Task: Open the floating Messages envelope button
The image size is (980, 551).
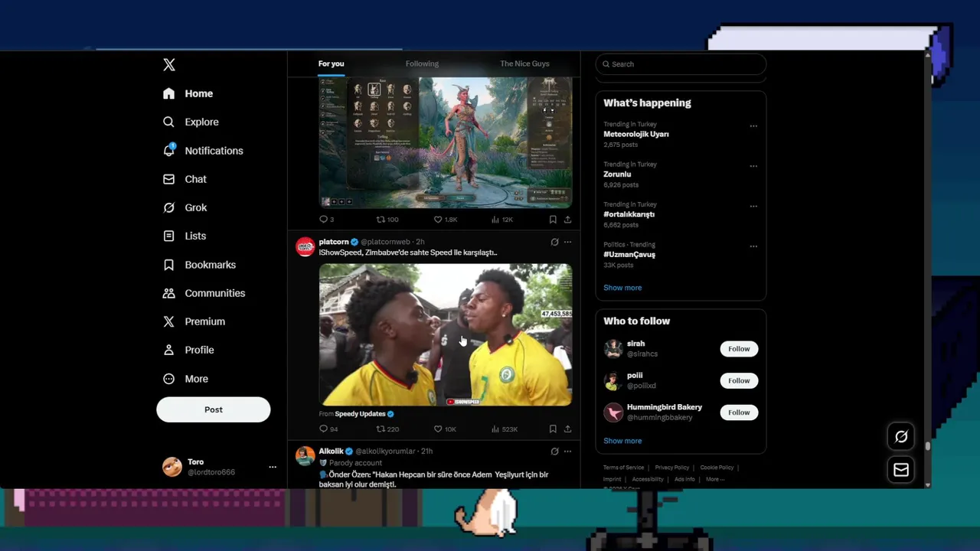Action: [x=901, y=470]
